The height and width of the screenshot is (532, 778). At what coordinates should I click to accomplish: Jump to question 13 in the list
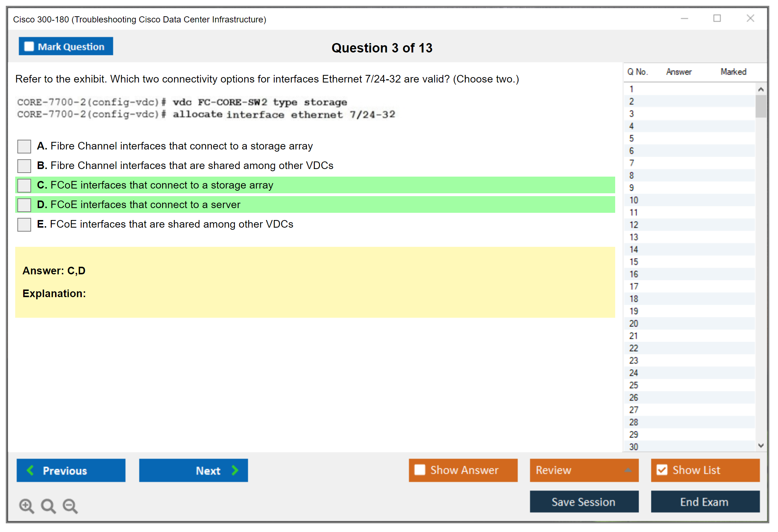634,237
